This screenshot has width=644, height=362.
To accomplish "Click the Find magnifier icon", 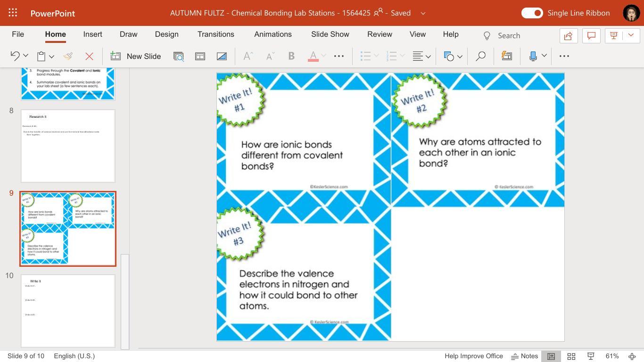I will 480,56.
